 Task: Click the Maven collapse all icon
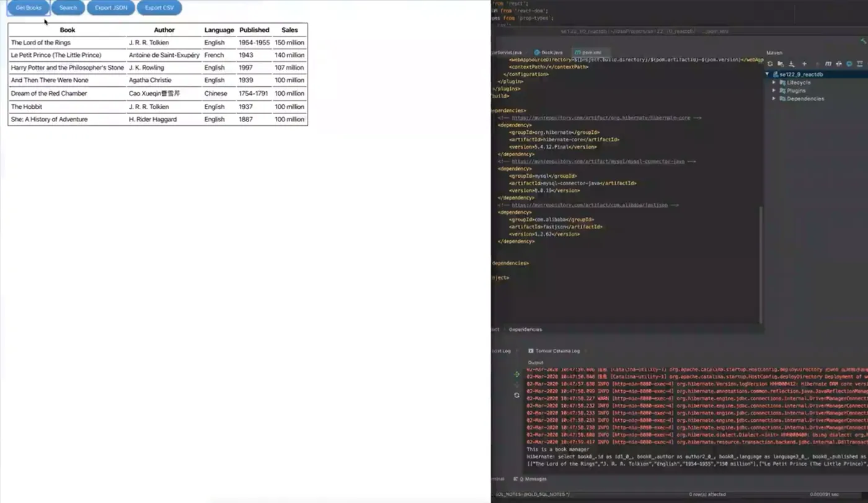859,64
